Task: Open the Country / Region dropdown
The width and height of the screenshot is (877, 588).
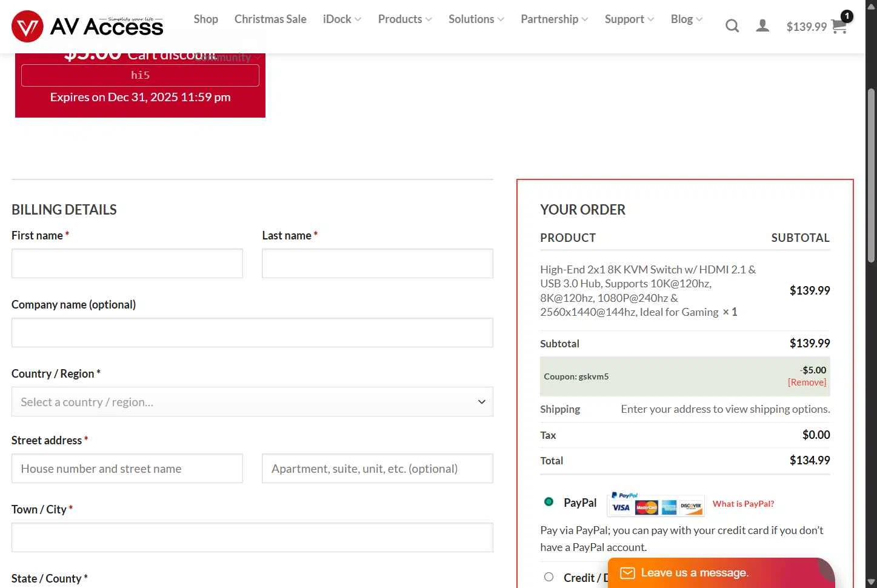Action: [252, 402]
